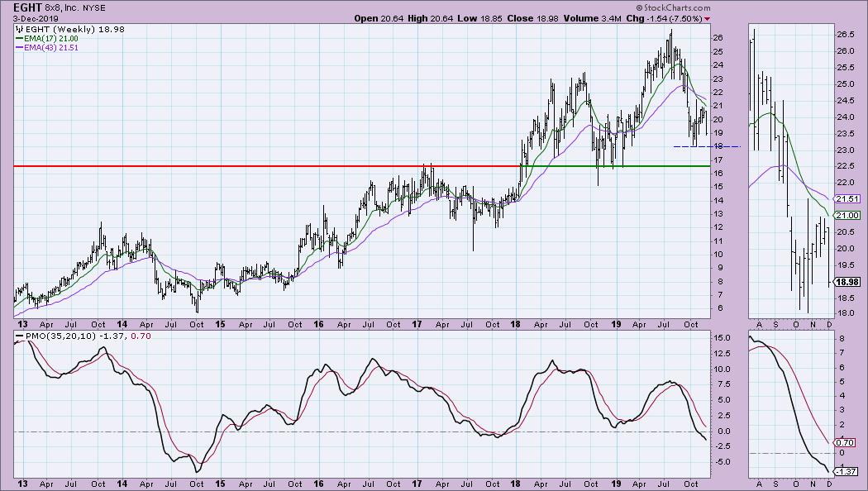
Task: Click the Open 20.64 value
Action: pyautogui.click(x=379, y=18)
